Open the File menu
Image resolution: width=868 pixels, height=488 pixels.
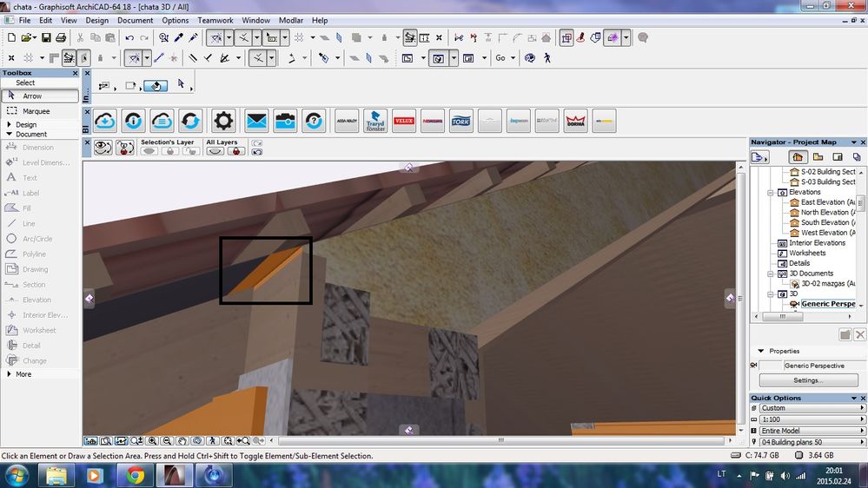point(25,21)
